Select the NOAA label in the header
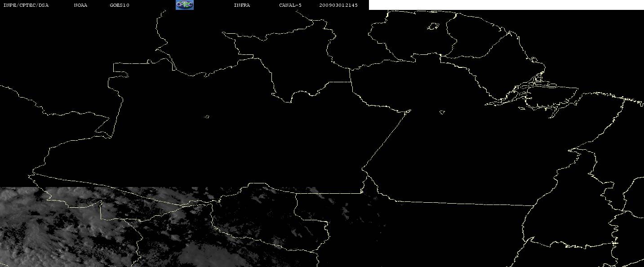644x267 pixels. 81,5
